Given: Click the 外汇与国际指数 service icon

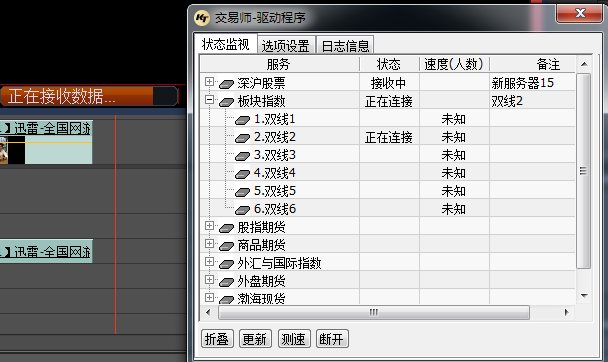Looking at the screenshot, I should coord(226,264).
